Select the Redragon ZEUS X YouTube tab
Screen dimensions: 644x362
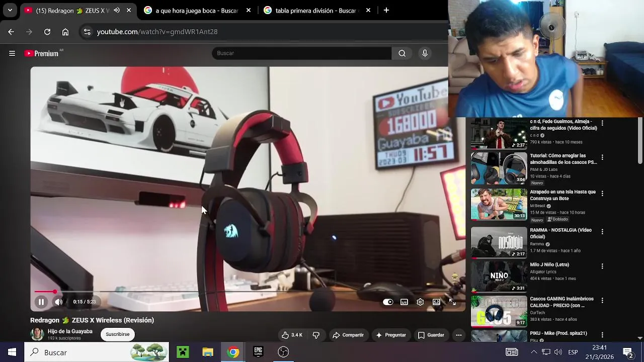[67, 10]
